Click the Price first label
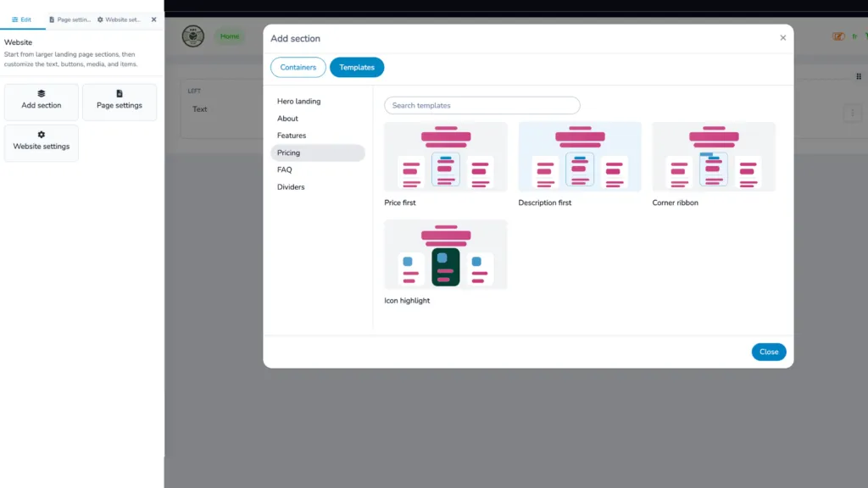The image size is (868, 488). point(400,202)
